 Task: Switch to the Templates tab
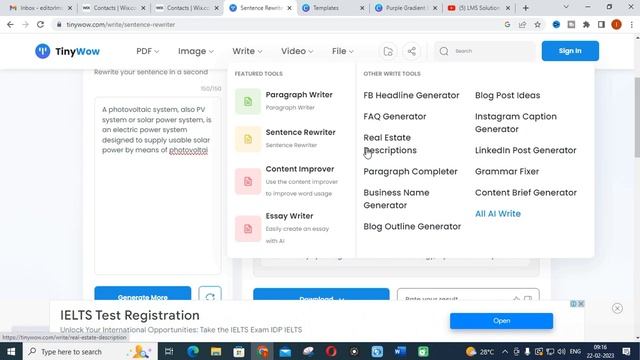[333, 8]
